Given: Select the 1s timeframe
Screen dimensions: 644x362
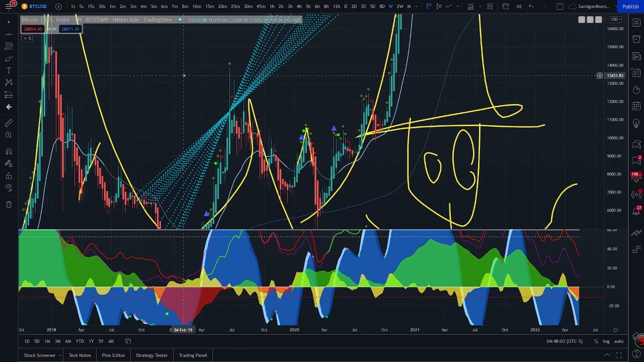Looking at the screenshot, I should point(73,7).
